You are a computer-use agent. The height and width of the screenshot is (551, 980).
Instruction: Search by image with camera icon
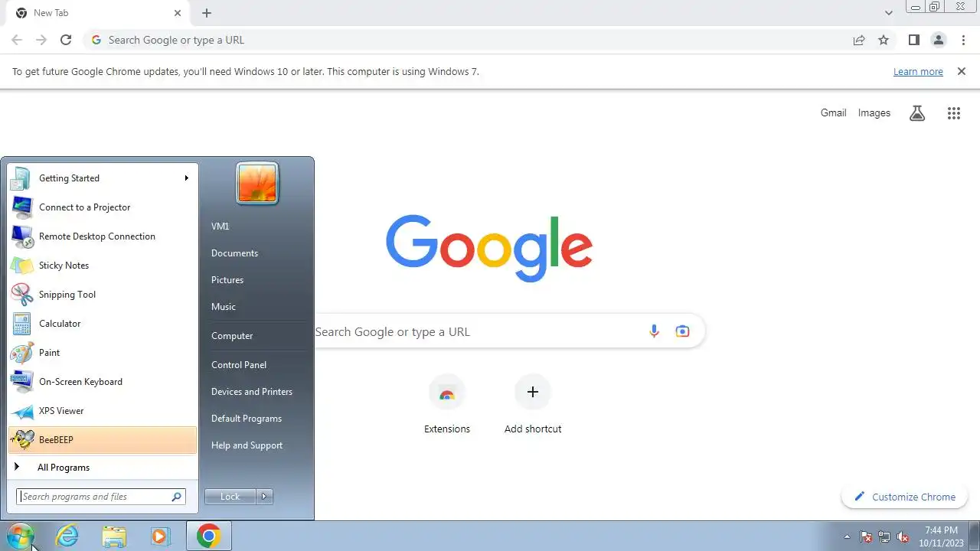pyautogui.click(x=682, y=331)
